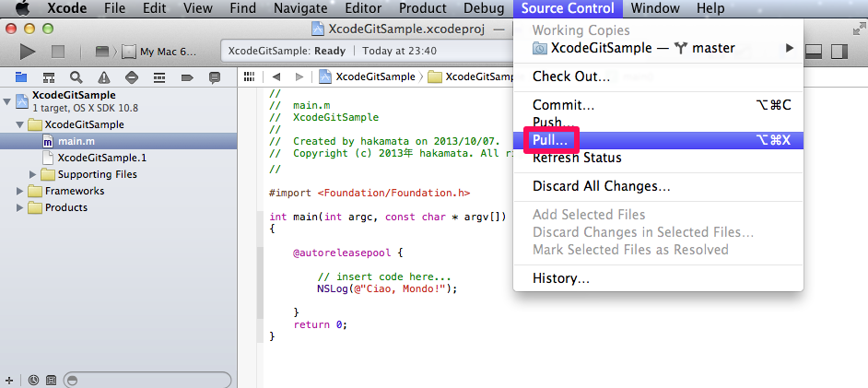This screenshot has height=388, width=868.
Task: Choose Pull... from Source Control menu
Action: 551,140
